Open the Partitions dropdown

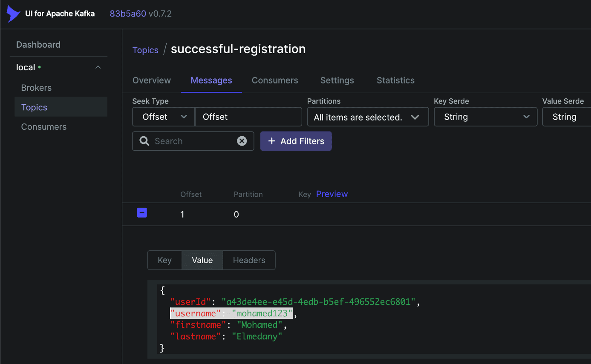point(367,117)
